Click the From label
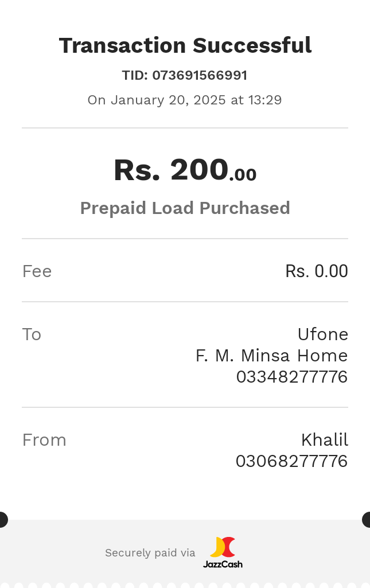Image resolution: width=370 pixels, height=588 pixels. click(x=44, y=440)
